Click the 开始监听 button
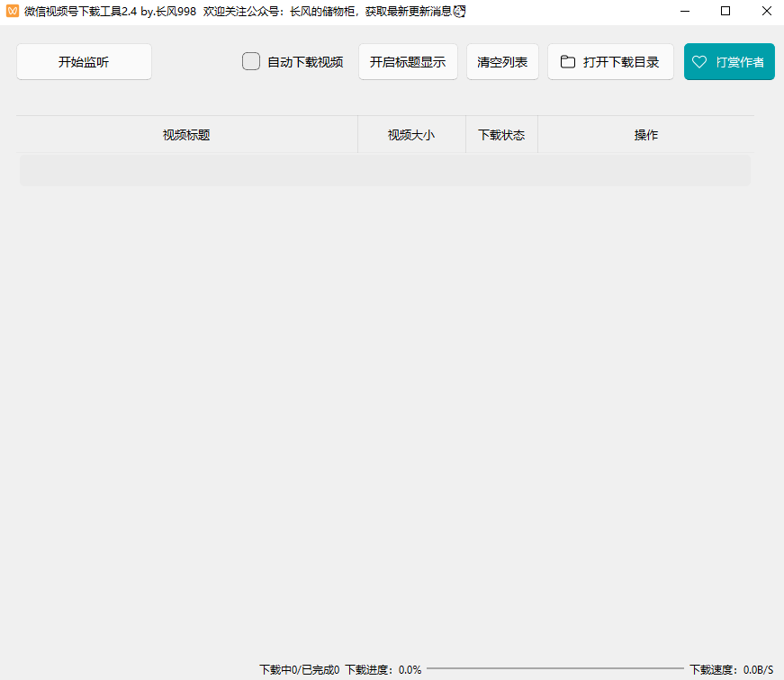 (84, 61)
